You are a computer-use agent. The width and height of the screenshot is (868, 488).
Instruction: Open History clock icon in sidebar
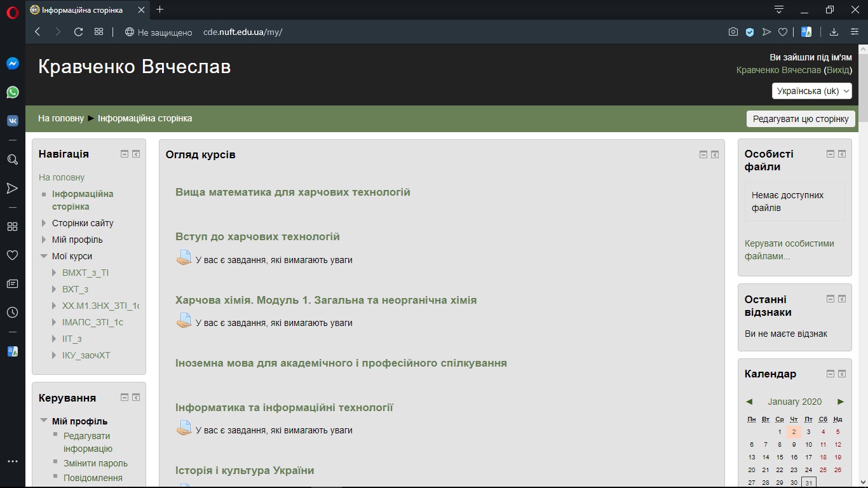(x=13, y=312)
